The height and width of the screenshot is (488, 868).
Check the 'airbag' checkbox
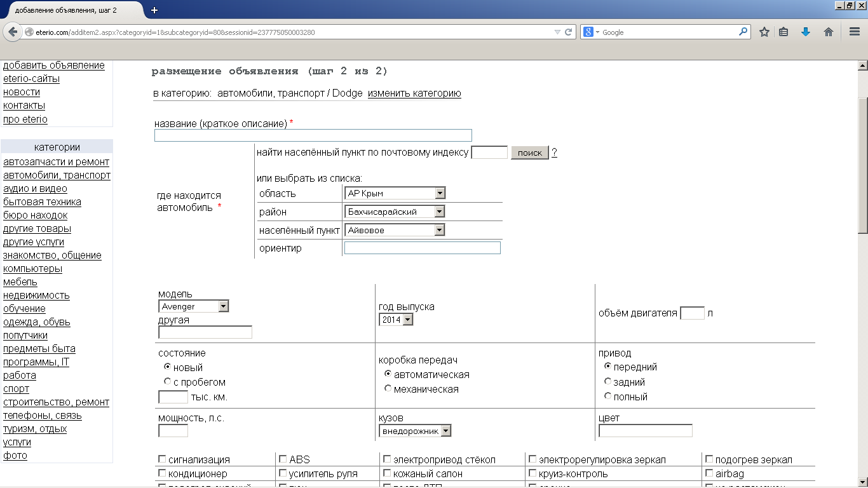(x=709, y=473)
